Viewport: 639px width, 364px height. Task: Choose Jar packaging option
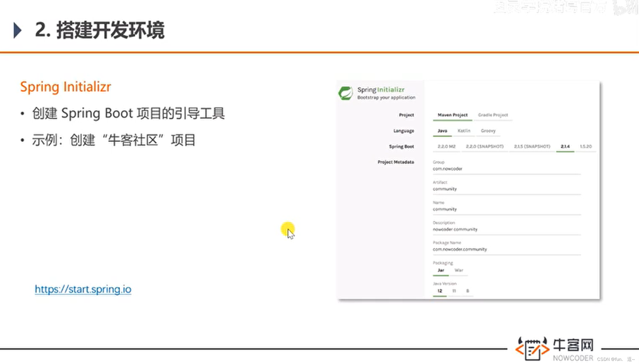440,270
